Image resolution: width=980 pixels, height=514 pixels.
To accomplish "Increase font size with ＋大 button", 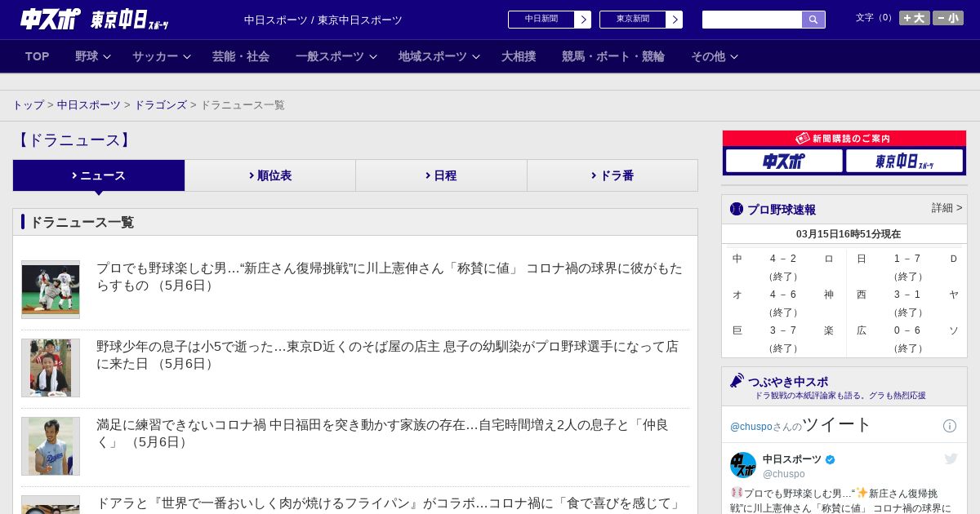I will (915, 18).
